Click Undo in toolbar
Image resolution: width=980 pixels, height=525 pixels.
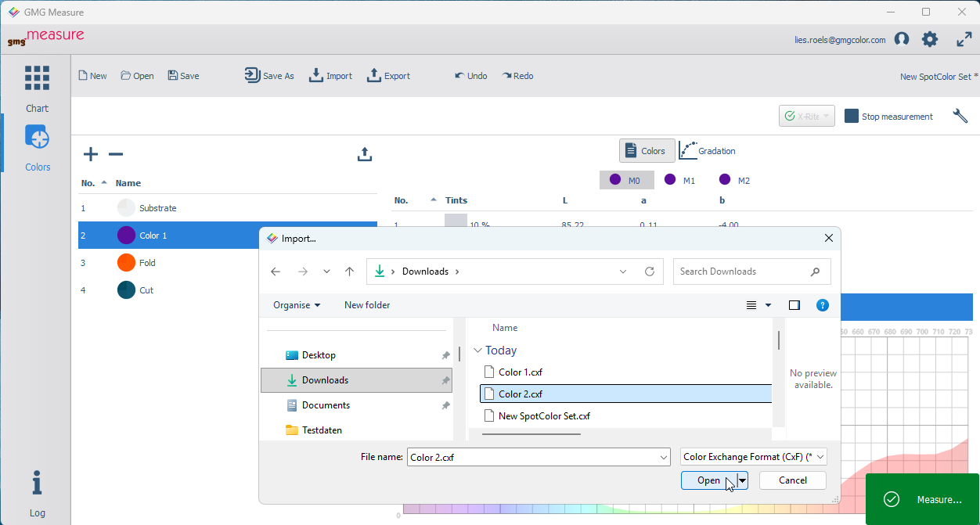[471, 76]
